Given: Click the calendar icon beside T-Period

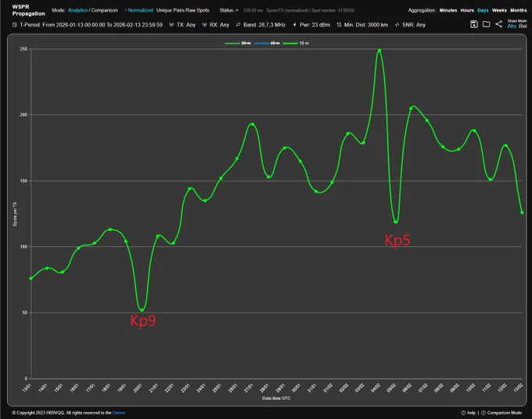Looking at the screenshot, I should click(x=15, y=25).
